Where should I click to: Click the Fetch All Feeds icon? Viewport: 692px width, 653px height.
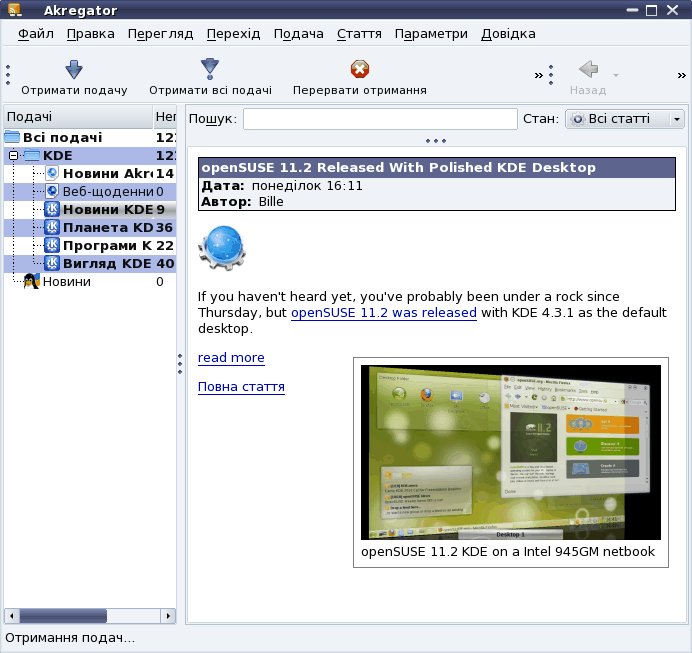point(210,69)
